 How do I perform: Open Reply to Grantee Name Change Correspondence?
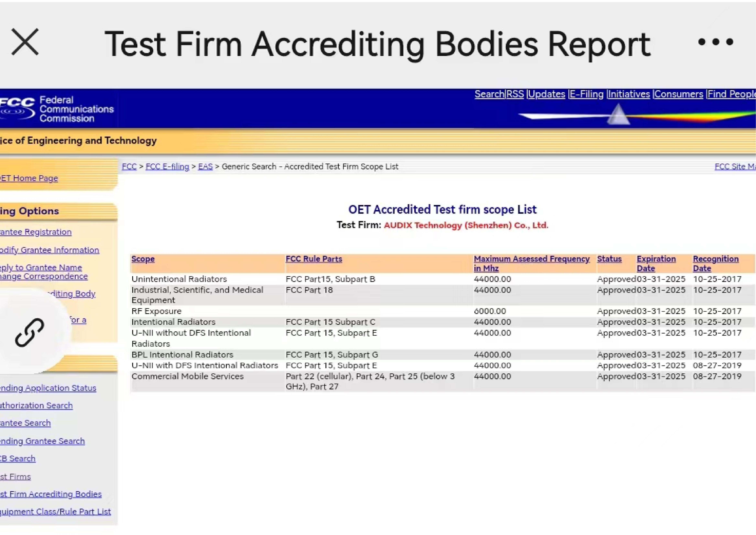[x=44, y=272]
